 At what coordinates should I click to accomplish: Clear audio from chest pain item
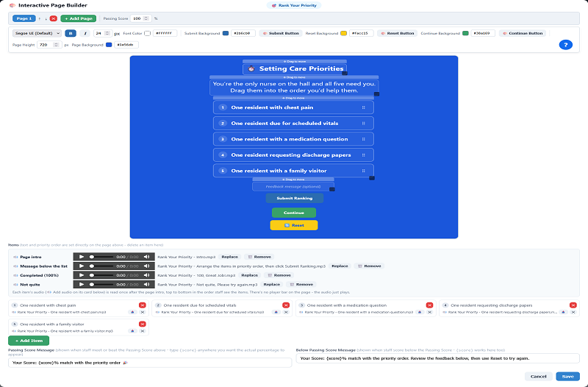(143, 312)
